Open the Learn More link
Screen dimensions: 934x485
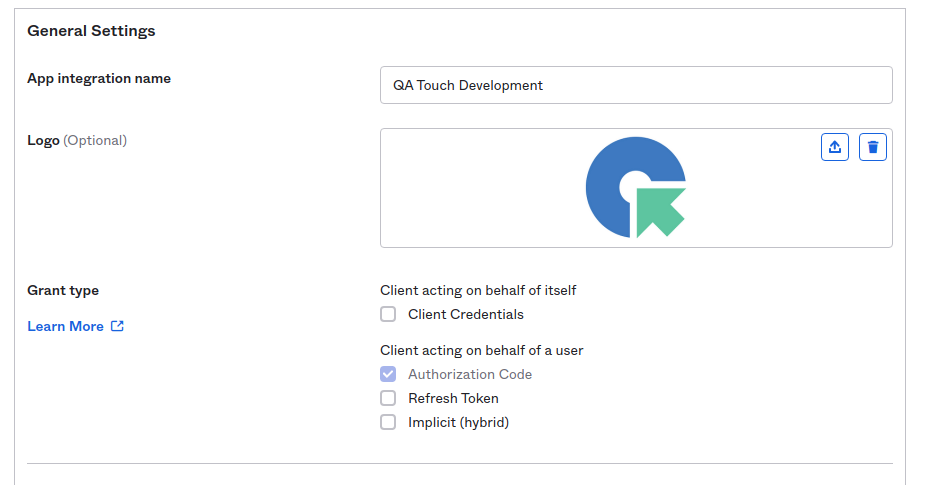click(65, 326)
